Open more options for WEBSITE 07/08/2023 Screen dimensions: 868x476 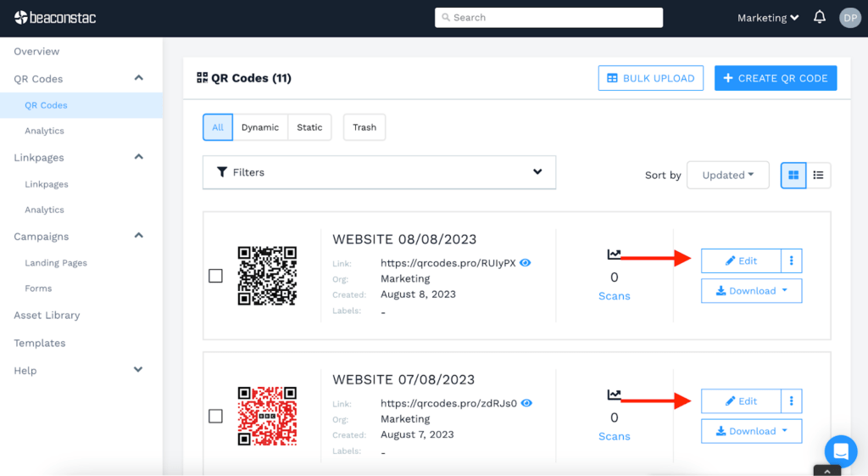coord(792,400)
